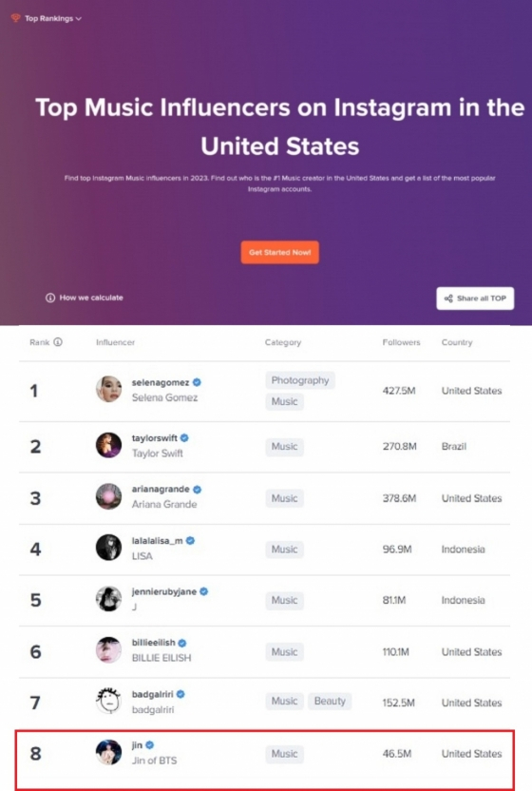The width and height of the screenshot is (532, 791).
Task: Click the Share all TOP button
Action: (475, 299)
